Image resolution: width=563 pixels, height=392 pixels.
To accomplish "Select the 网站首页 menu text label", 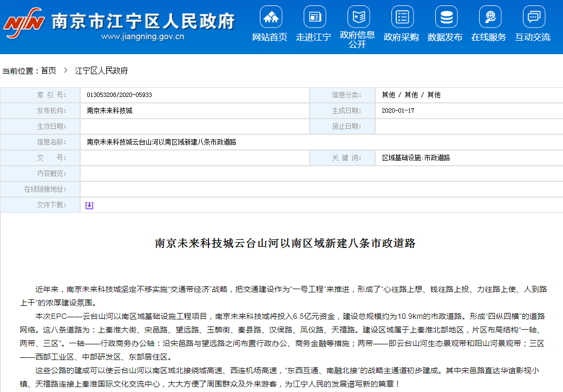I will pos(270,37).
